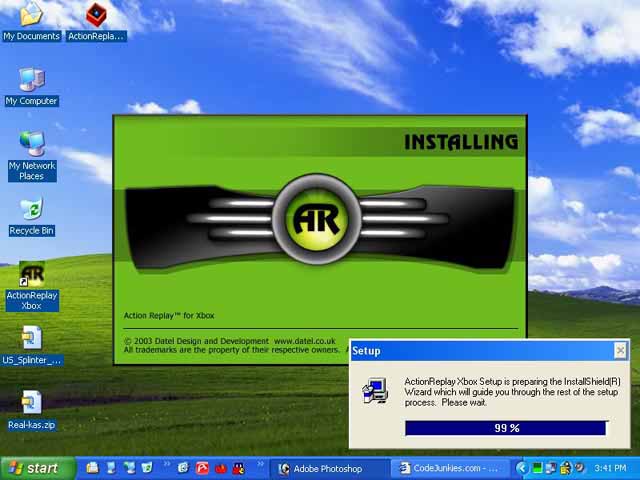Open the Windows start menu
Viewport: 640px width, 480px height.
pyautogui.click(x=38, y=468)
